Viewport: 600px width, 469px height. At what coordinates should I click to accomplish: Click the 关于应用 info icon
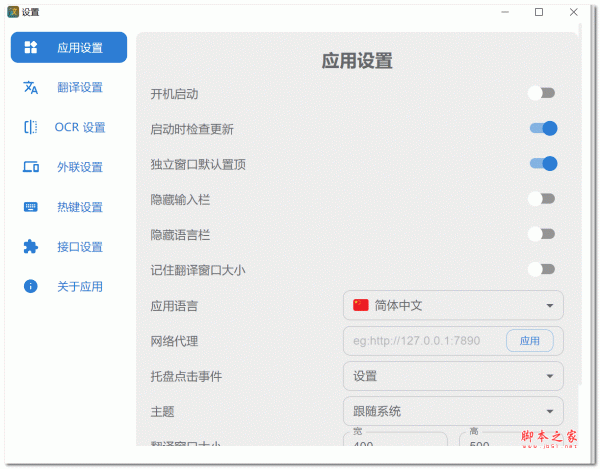pyautogui.click(x=31, y=286)
